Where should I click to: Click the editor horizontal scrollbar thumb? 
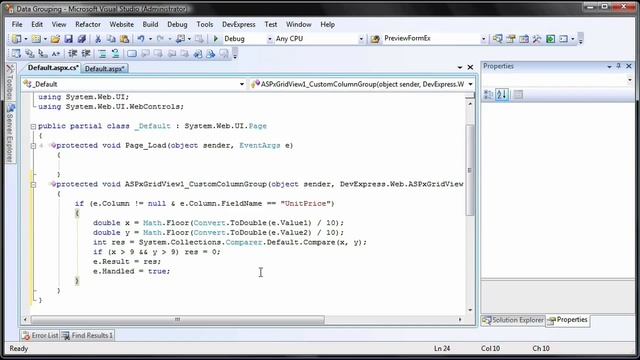[178, 320]
